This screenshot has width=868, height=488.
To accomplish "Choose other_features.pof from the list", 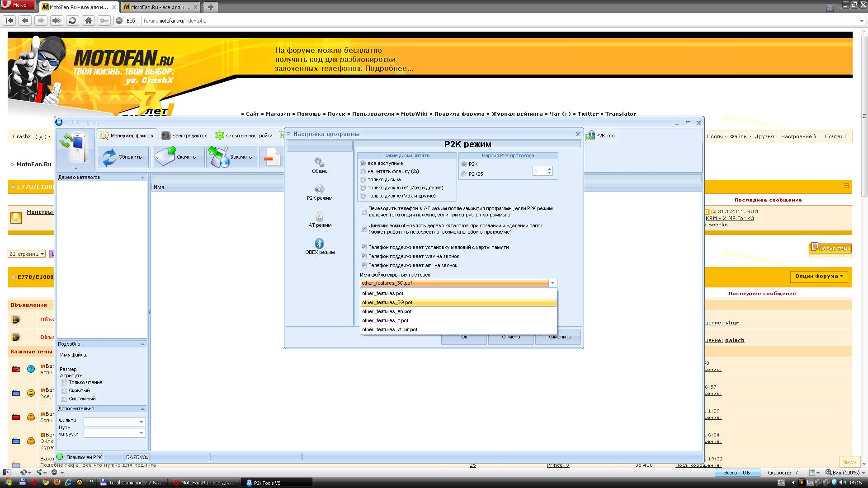I will click(458, 293).
